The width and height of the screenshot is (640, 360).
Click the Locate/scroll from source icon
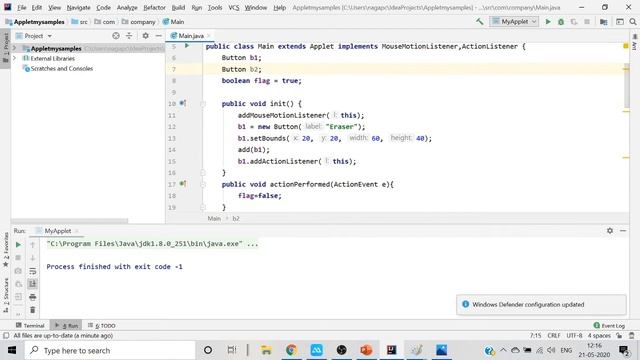click(x=116, y=36)
